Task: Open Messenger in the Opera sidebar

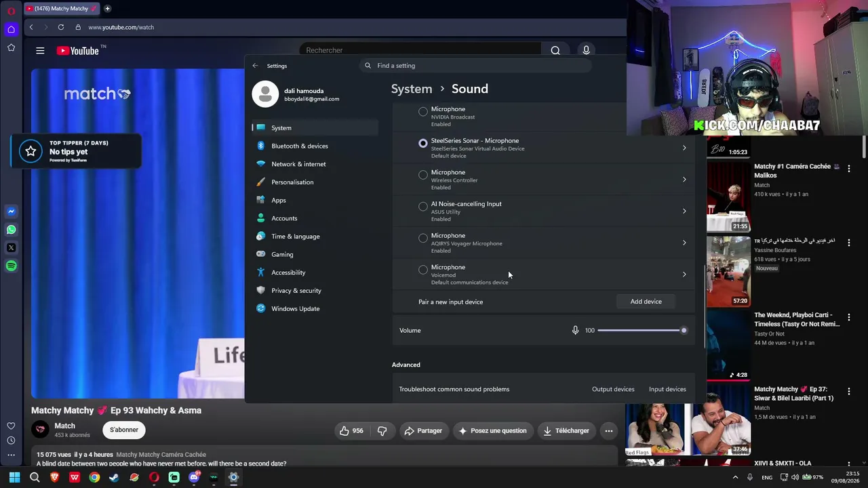Action: (x=11, y=211)
